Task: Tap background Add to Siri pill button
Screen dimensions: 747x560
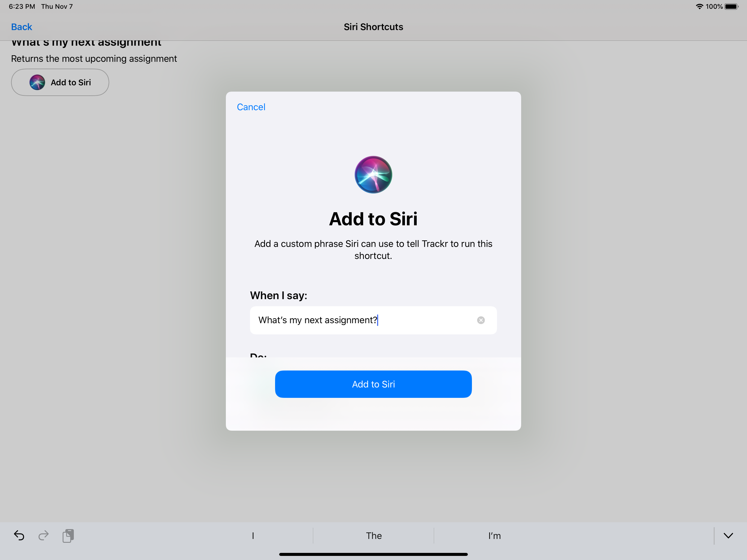Action: [60, 82]
